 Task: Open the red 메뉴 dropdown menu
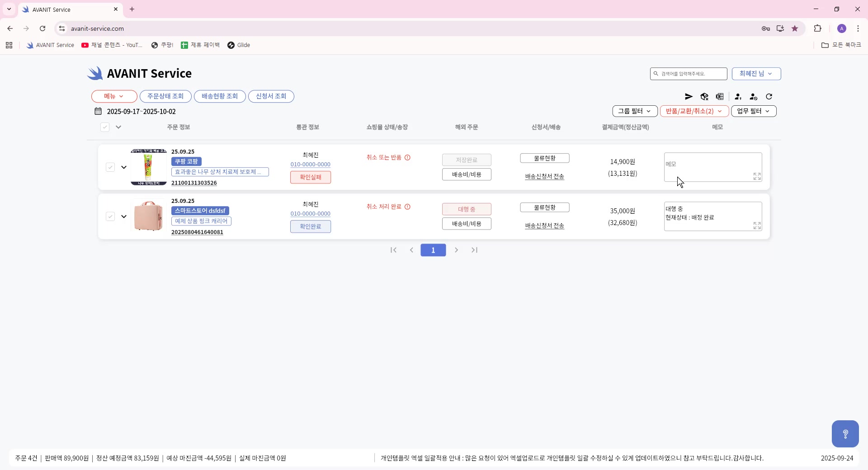click(x=114, y=96)
